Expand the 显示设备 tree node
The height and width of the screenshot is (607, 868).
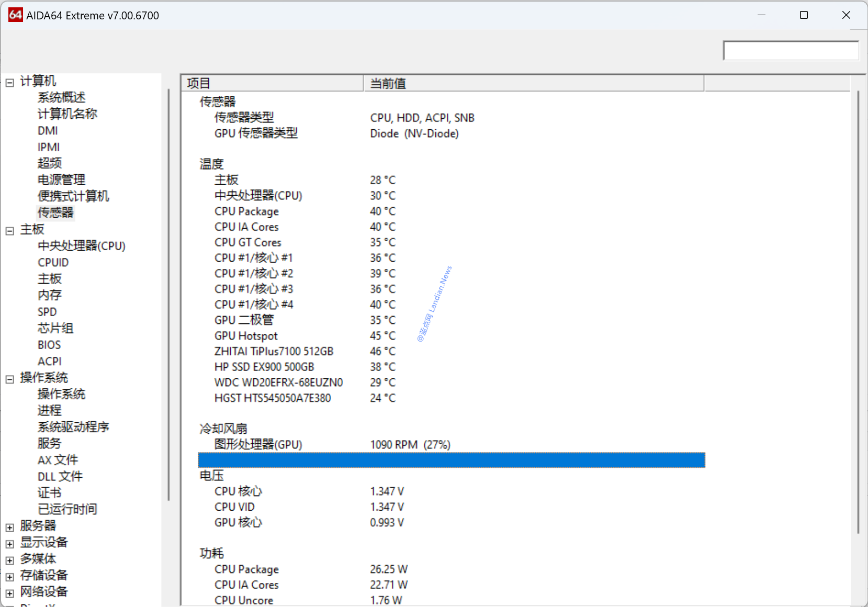(9, 544)
